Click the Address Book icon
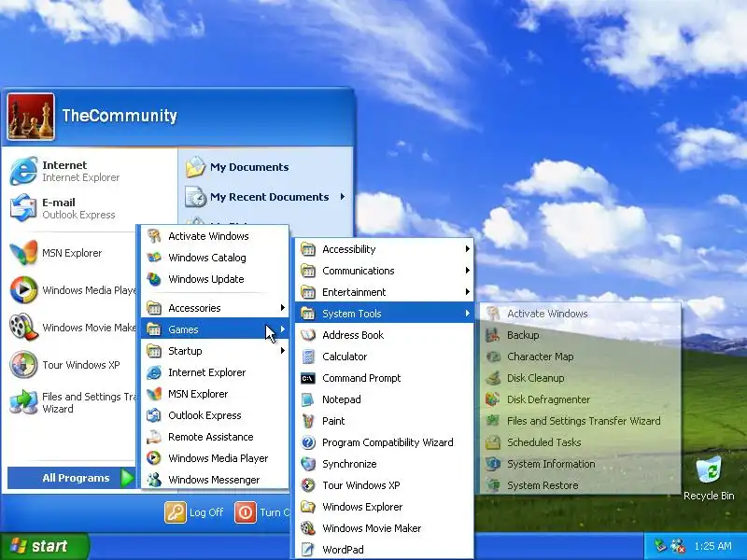Image resolution: width=747 pixels, height=560 pixels. pyautogui.click(x=308, y=335)
